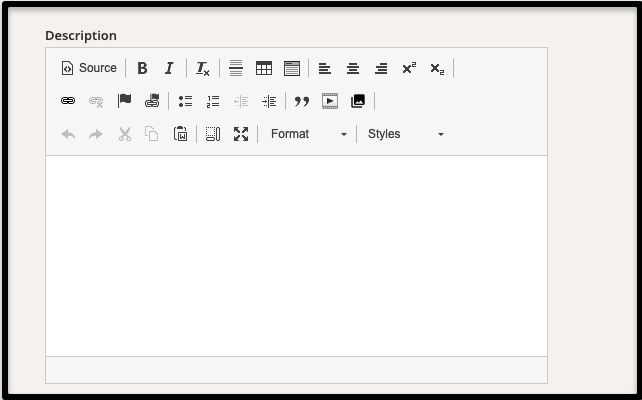This screenshot has width=642, height=400.
Task: Expand the Styles dropdown
Action: [x=405, y=134]
